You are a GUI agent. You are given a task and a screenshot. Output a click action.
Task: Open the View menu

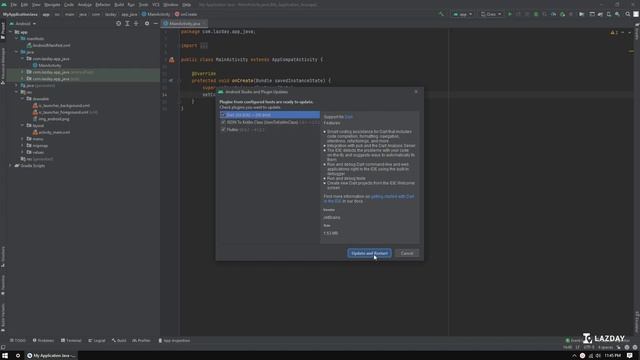[x=36, y=4]
